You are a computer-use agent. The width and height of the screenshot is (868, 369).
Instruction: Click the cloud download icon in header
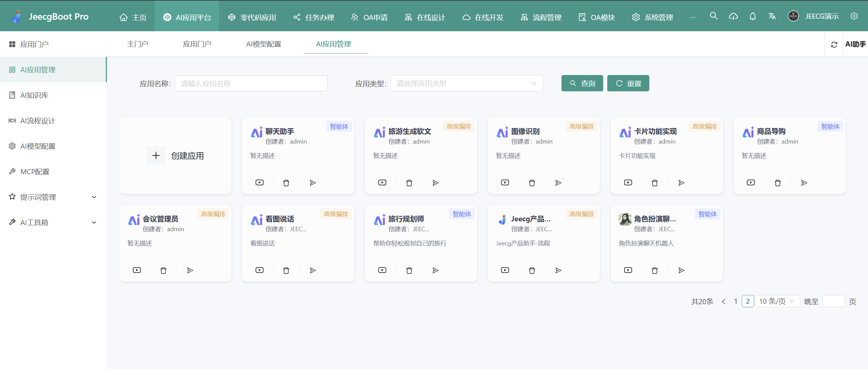pos(733,16)
